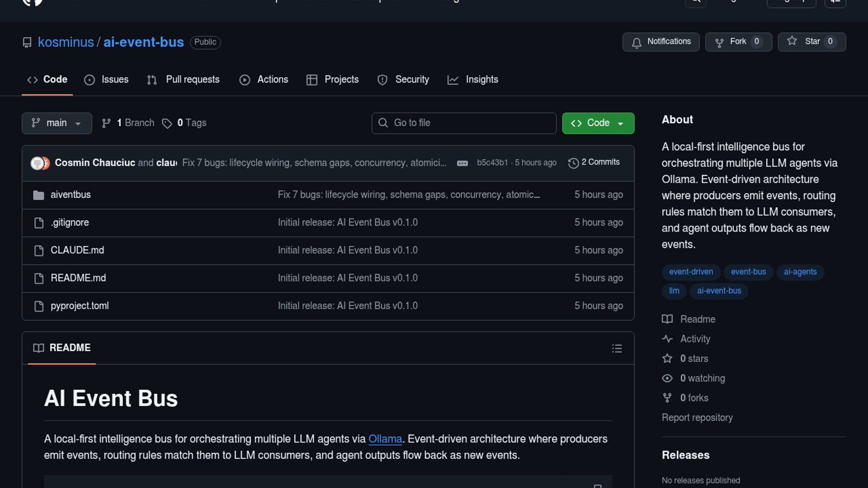868x488 pixels.
Task: Click the Go to file search field
Action: point(464,123)
